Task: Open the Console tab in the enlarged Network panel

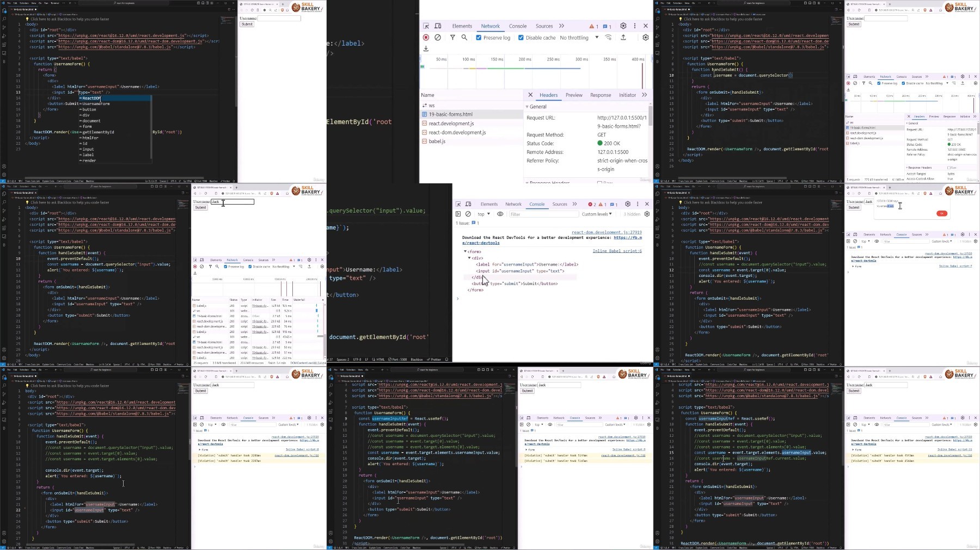Action: click(518, 26)
